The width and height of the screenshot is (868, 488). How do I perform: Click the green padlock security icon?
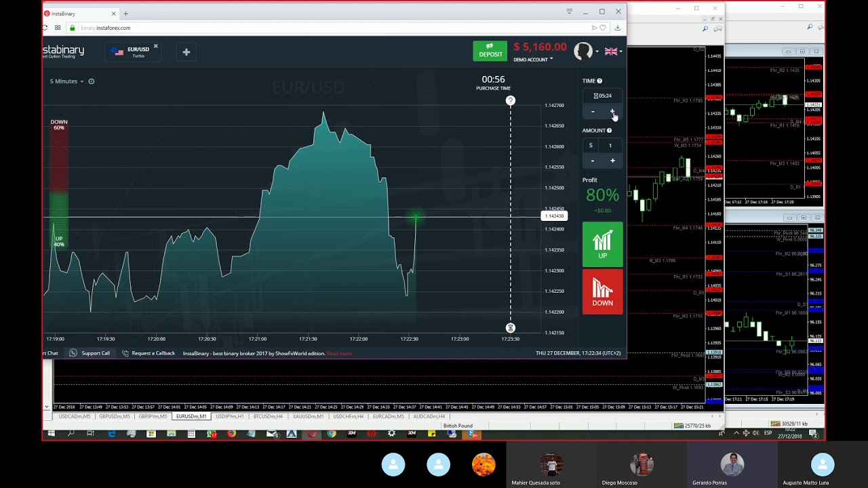pos(73,28)
